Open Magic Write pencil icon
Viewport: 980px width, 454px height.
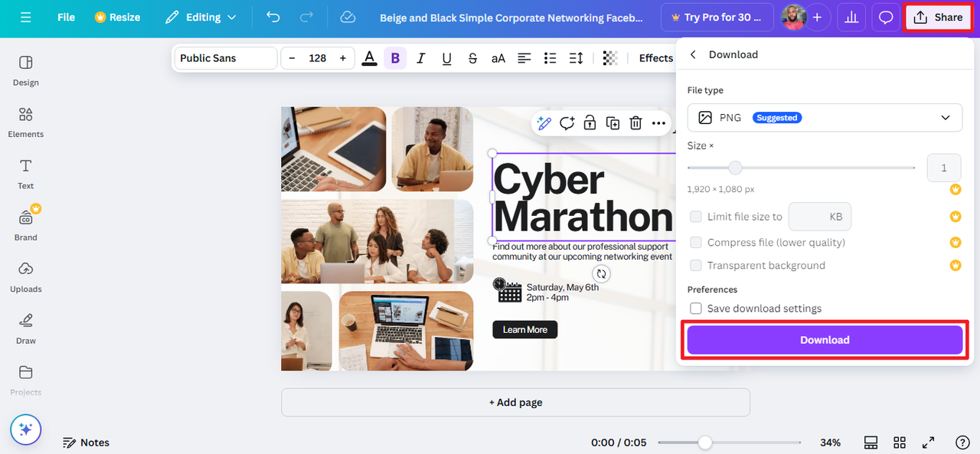pyautogui.click(x=544, y=123)
